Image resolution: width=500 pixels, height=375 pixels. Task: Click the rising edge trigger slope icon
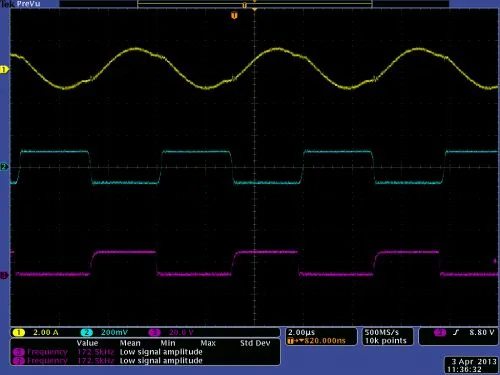point(456,332)
